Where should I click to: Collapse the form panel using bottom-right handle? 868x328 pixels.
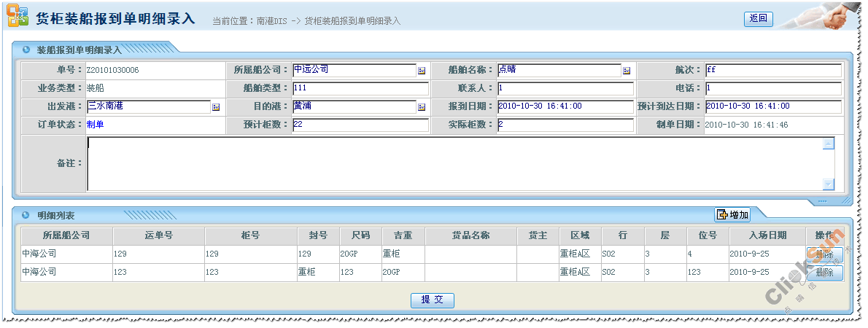click(x=821, y=201)
